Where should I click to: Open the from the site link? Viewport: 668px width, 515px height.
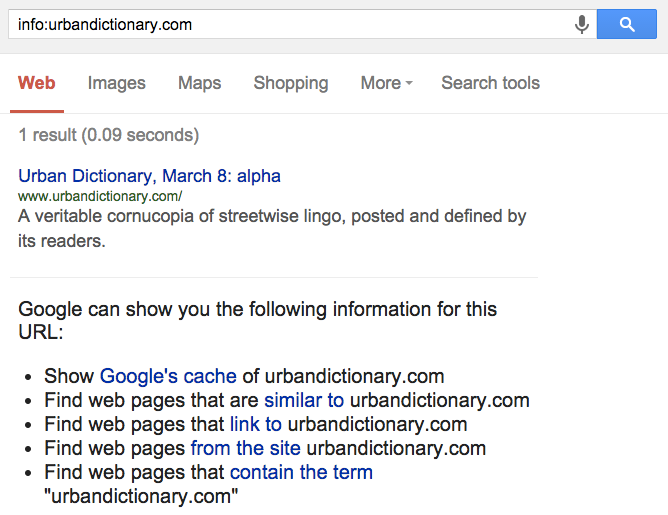coord(246,448)
